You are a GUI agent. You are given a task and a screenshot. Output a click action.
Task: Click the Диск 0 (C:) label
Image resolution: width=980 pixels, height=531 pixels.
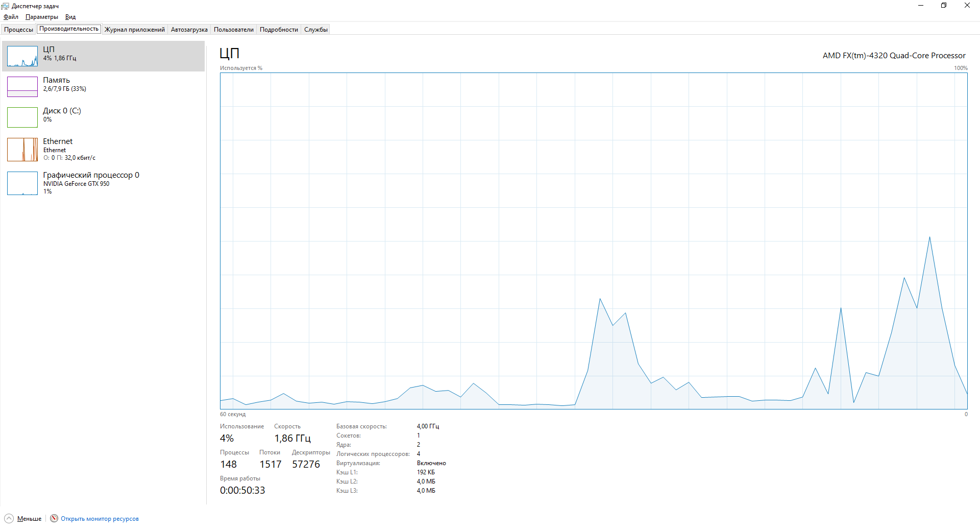tap(62, 111)
